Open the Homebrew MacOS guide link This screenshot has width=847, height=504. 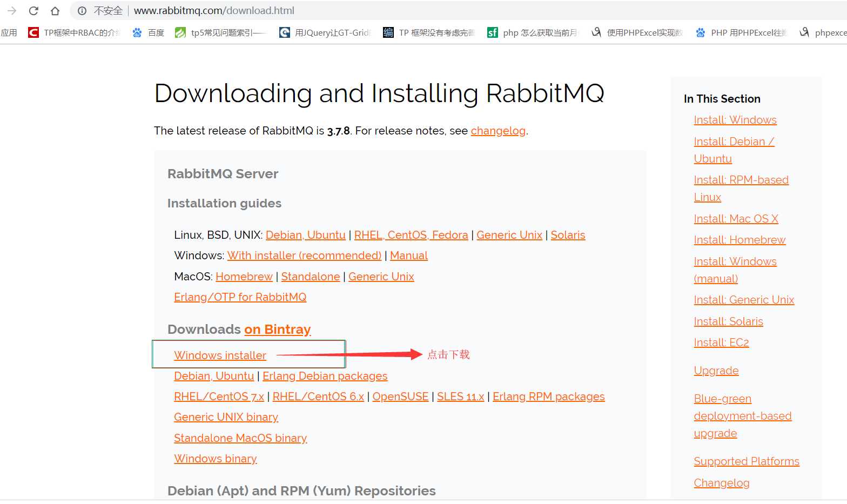244,277
